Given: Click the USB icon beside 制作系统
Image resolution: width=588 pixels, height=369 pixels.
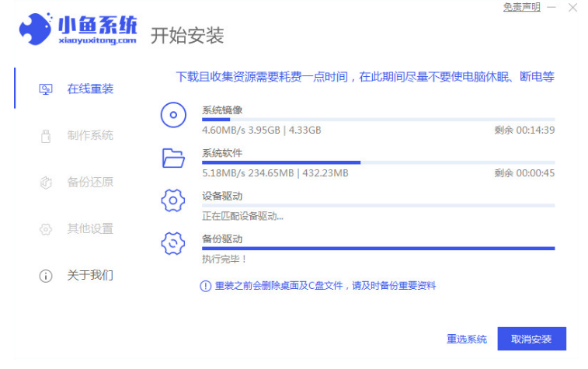Looking at the screenshot, I should [46, 136].
